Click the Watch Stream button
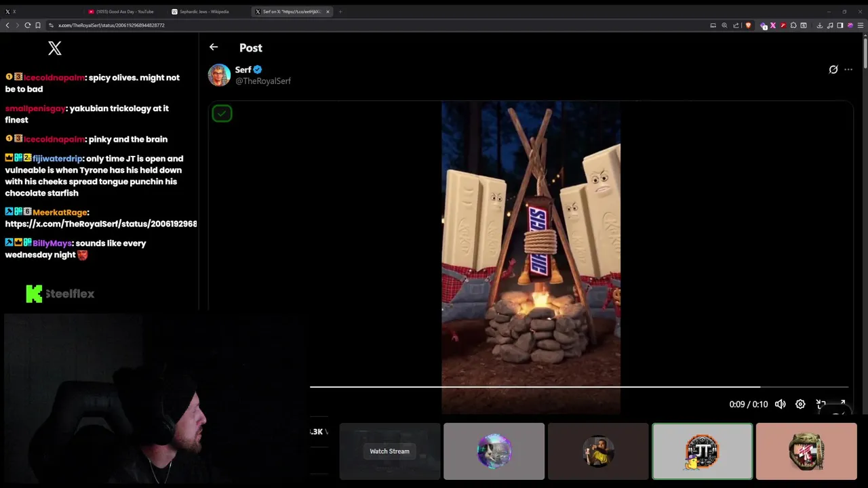This screenshot has height=488, width=868. click(x=389, y=451)
